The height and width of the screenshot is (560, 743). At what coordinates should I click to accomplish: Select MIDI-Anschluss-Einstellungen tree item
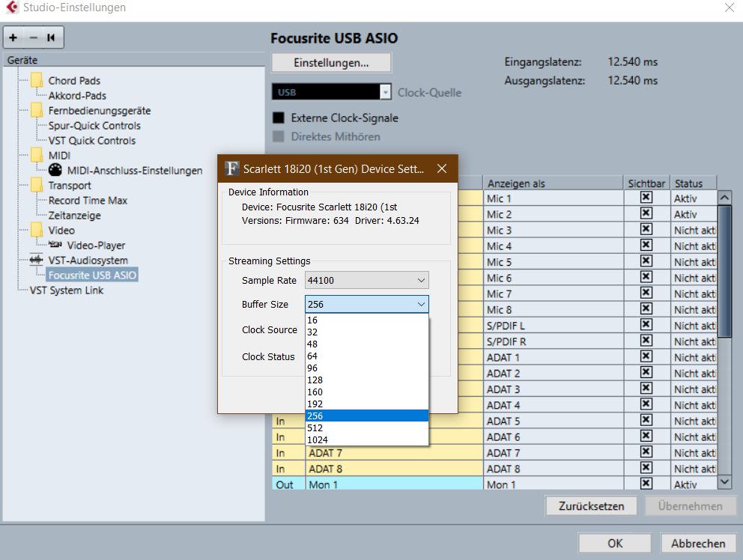[x=135, y=170]
